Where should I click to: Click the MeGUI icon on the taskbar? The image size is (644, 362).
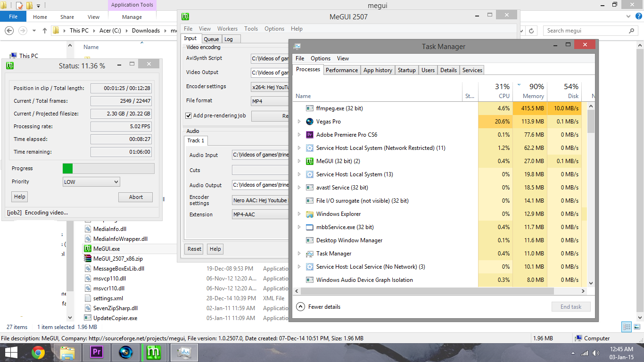(x=154, y=352)
